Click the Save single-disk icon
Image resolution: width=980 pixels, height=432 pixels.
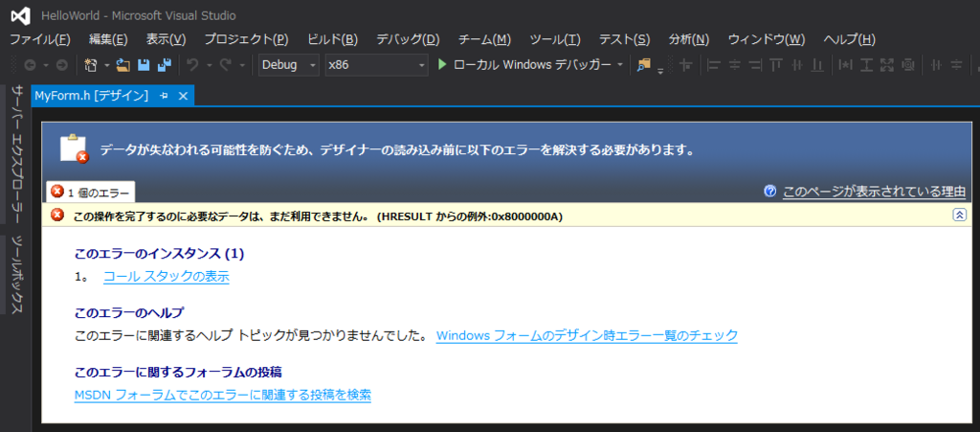point(144,64)
